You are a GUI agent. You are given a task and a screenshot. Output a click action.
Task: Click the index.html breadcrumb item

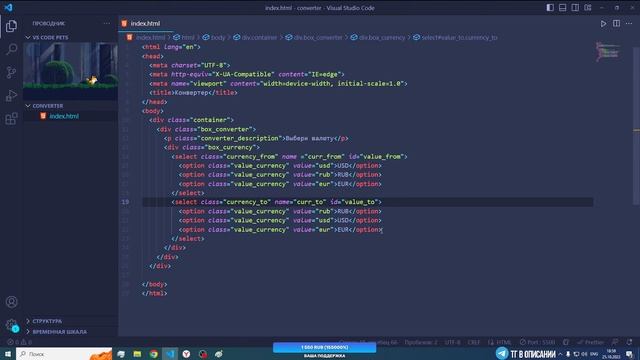pyautogui.click(x=146, y=37)
